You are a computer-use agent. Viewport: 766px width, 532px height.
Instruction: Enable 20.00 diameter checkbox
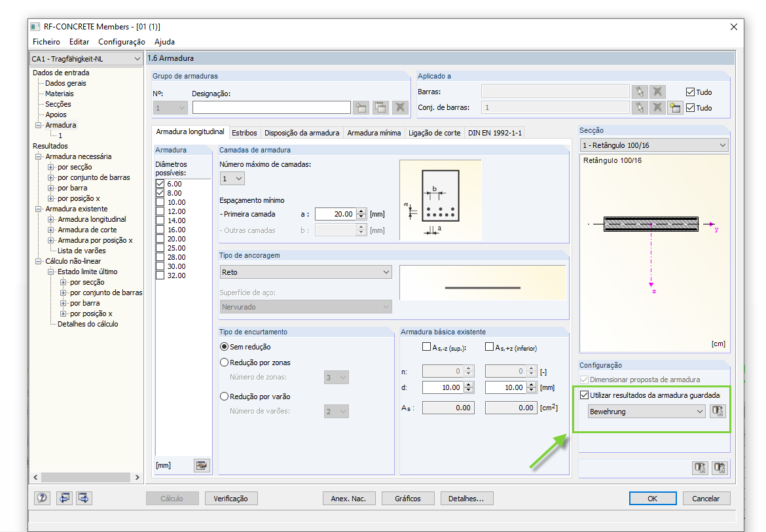pos(160,239)
